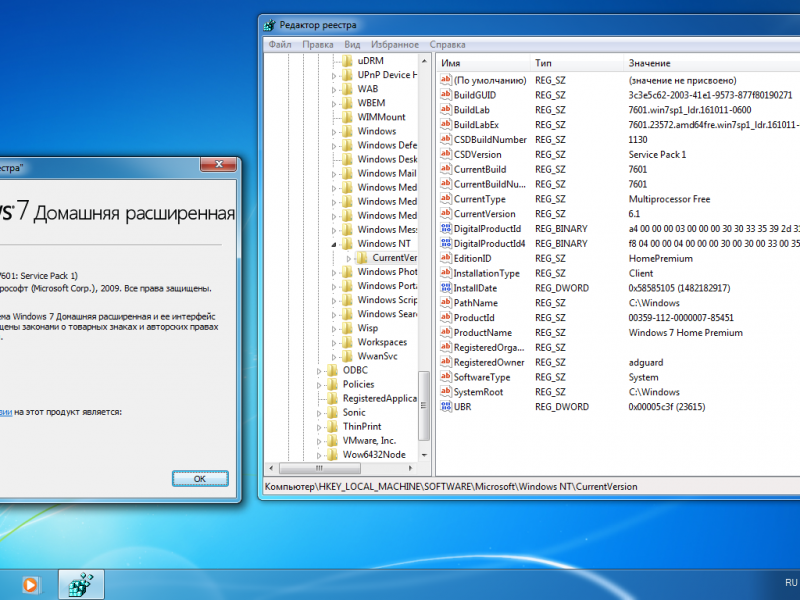Click the CSDBuildNumber value icon
The height and width of the screenshot is (600, 800).
446,139
